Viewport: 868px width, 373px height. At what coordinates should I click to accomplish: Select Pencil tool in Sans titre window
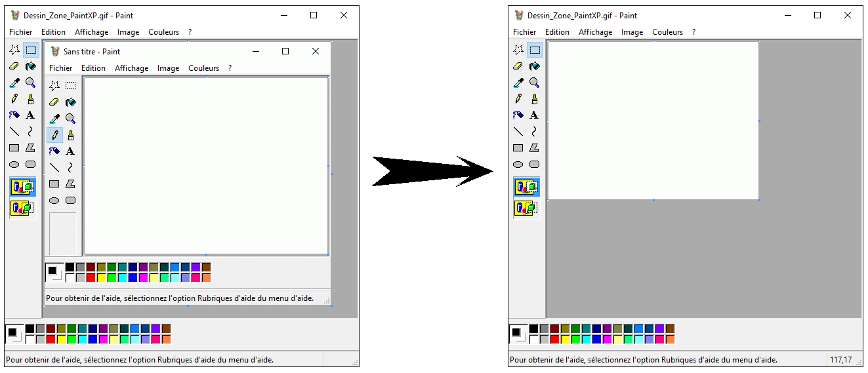click(54, 135)
